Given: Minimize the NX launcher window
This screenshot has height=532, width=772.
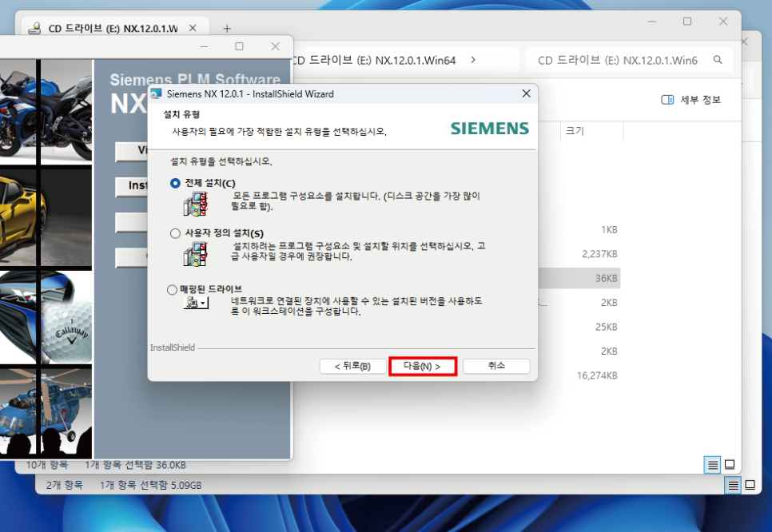Looking at the screenshot, I should (204, 46).
